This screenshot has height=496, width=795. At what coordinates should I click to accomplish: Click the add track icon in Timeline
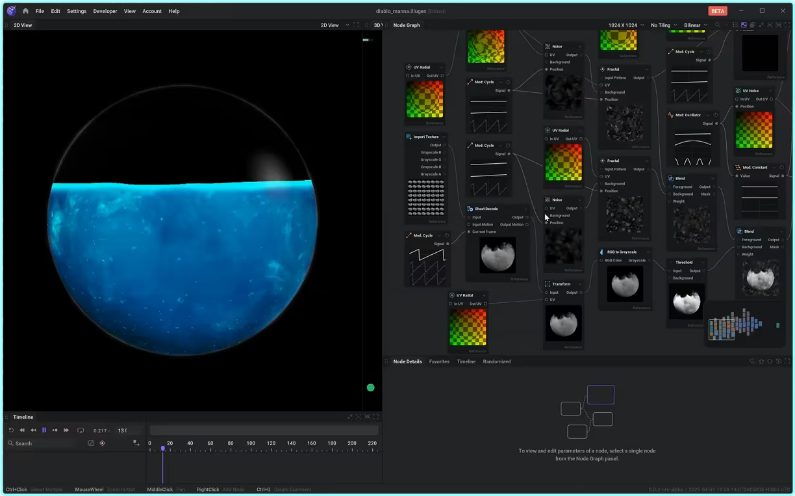point(136,443)
